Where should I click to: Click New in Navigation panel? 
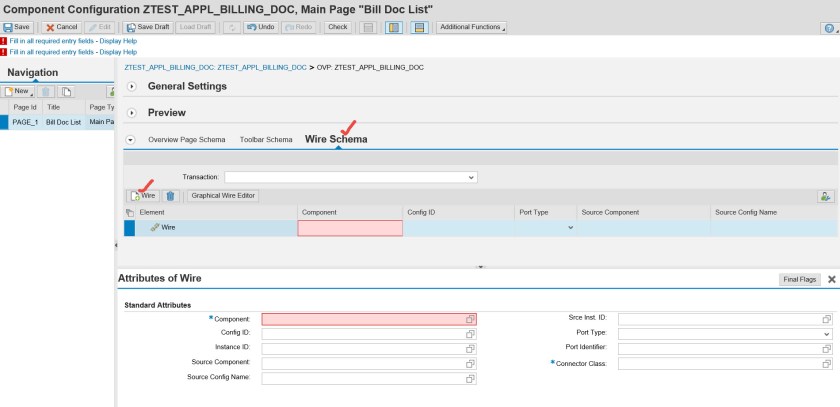click(18, 92)
